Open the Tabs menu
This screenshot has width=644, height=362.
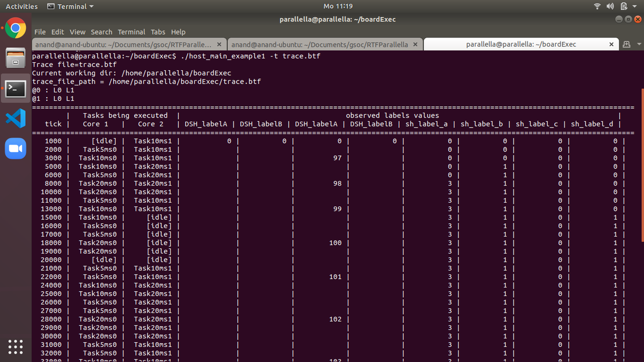pyautogui.click(x=159, y=32)
